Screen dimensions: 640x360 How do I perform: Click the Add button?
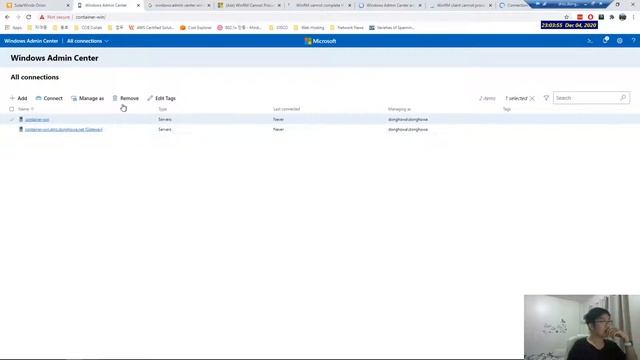(18, 98)
